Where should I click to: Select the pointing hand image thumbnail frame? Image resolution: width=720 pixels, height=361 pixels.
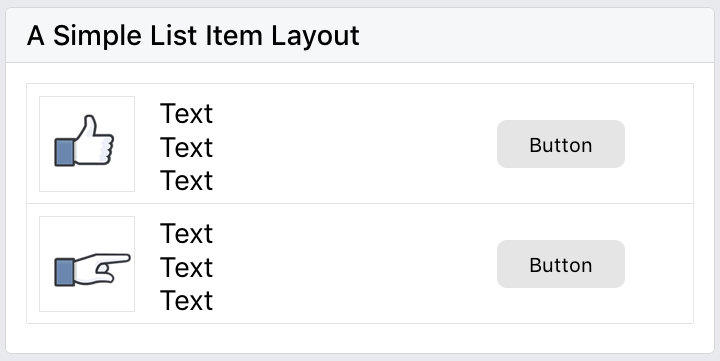point(87,264)
